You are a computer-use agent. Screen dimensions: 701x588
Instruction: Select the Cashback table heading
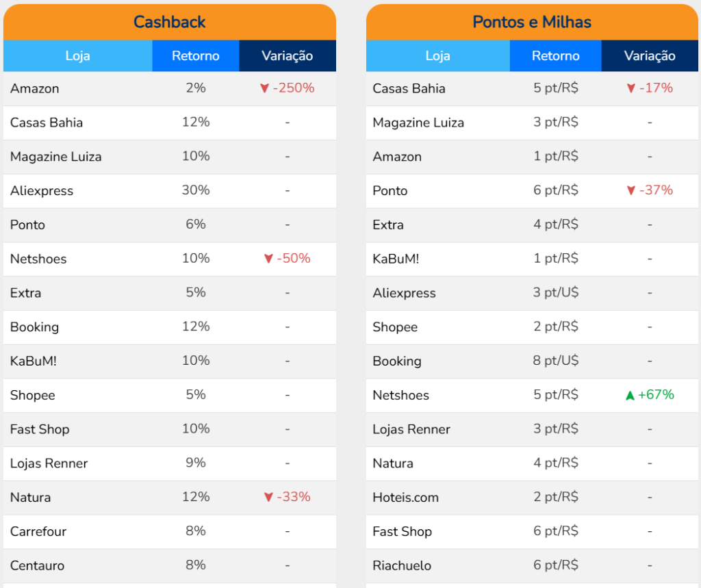(x=170, y=22)
